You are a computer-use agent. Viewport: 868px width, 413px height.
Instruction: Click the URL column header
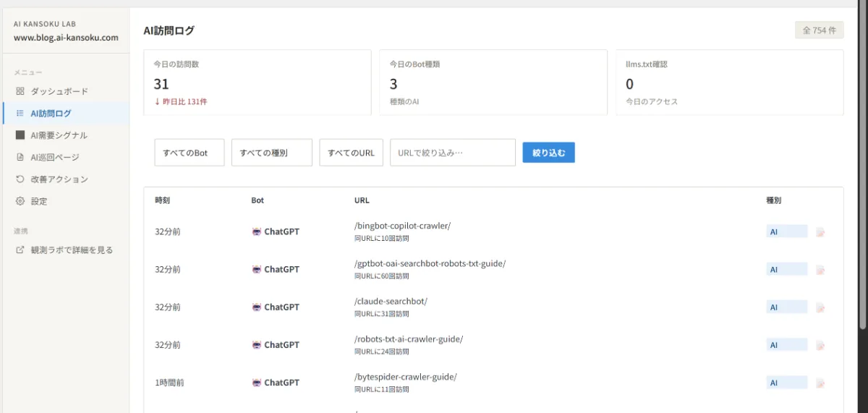coord(362,200)
